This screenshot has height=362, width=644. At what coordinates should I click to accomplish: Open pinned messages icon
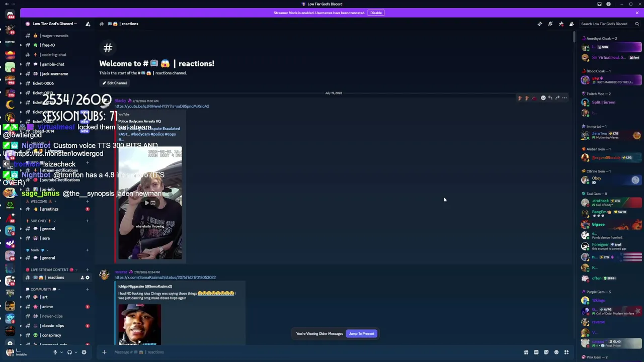561,24
